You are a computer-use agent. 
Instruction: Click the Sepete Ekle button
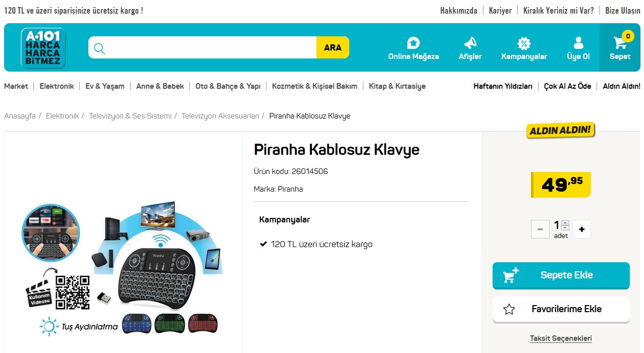click(561, 275)
